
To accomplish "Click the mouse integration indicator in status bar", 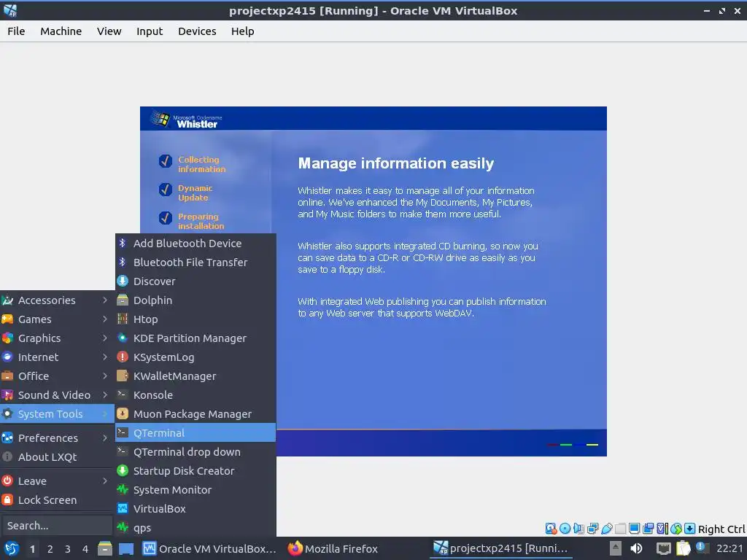I will pyautogui.click(x=676, y=529).
